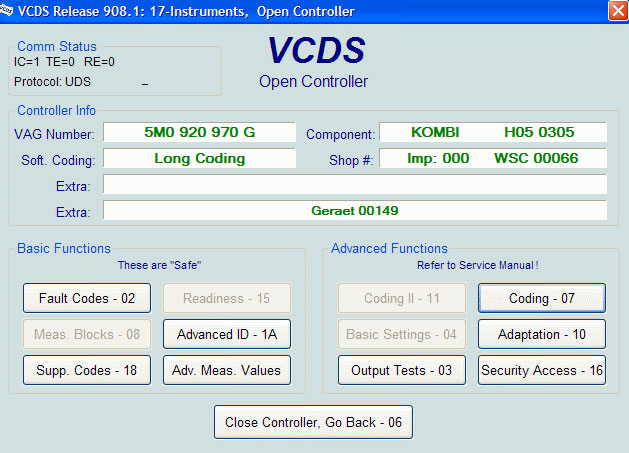The width and height of the screenshot is (629, 453).
Task: Open Supp. Codes - 18
Action: (x=87, y=370)
